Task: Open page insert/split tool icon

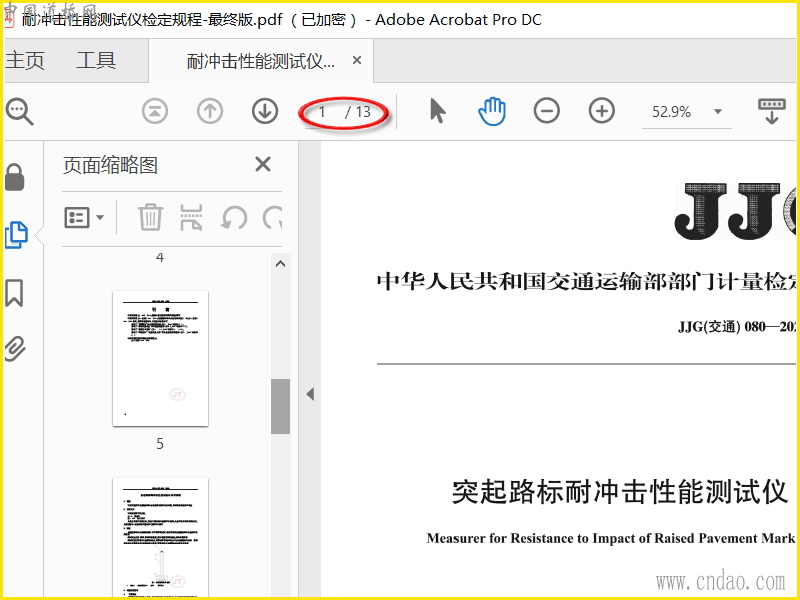Action: point(191,218)
